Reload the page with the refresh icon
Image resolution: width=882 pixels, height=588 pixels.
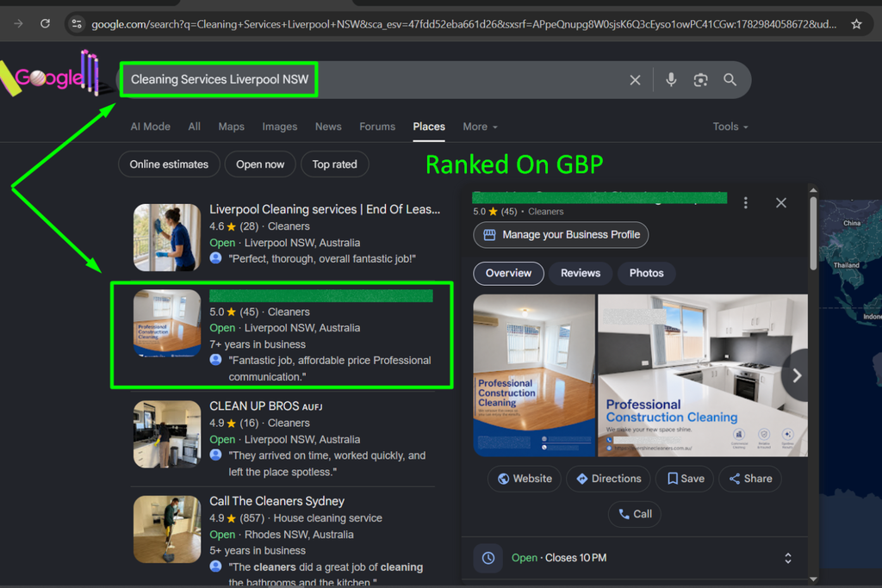point(45,23)
